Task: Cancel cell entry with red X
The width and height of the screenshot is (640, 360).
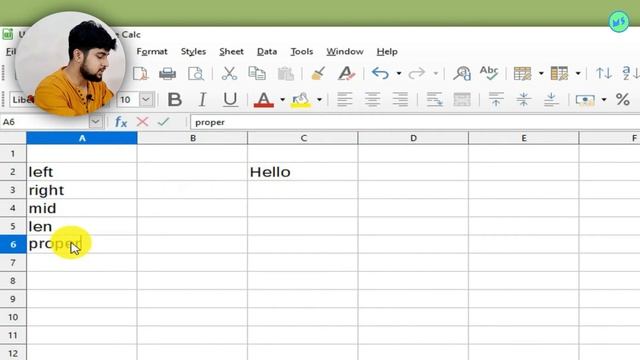Action: click(x=142, y=122)
